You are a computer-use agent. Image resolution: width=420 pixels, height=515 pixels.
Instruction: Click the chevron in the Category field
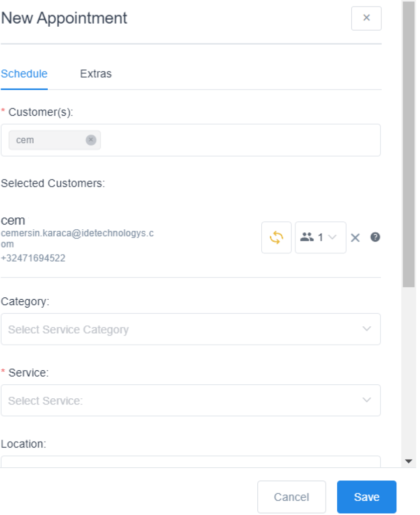[367, 329]
